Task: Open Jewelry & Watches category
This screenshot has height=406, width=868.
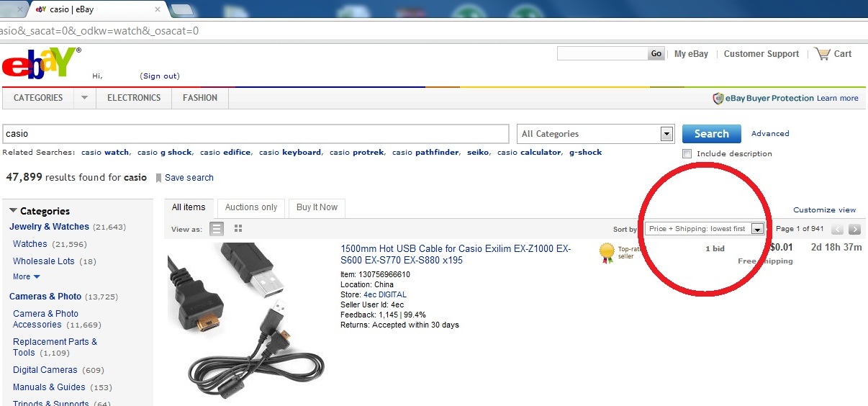Action: (x=49, y=227)
